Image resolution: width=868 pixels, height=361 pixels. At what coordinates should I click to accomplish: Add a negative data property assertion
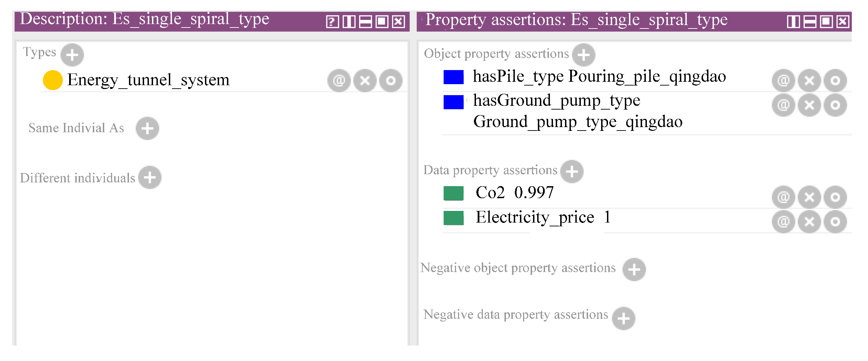coord(623,318)
